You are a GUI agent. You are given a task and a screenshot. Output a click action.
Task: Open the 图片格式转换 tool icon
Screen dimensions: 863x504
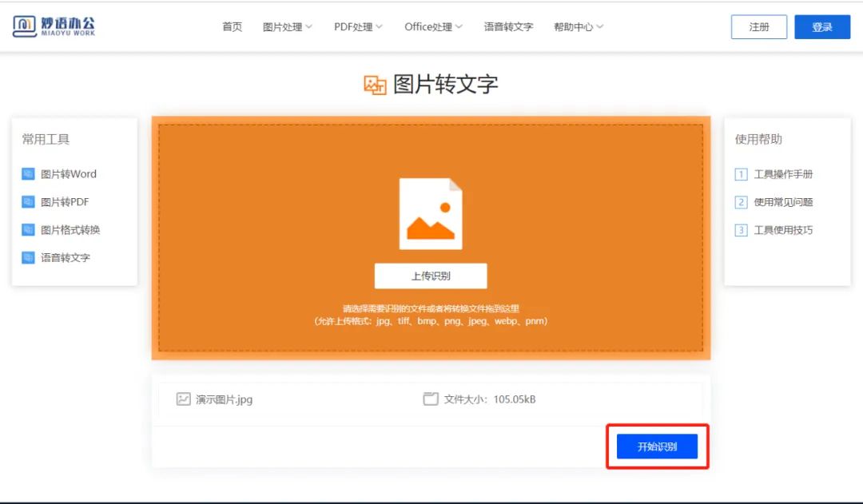[29, 229]
